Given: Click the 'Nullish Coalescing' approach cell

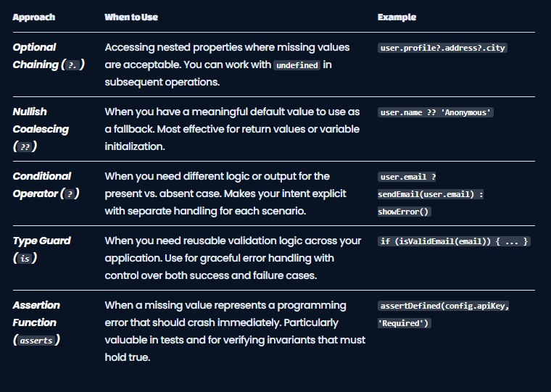Looking at the screenshot, I should (x=41, y=129).
